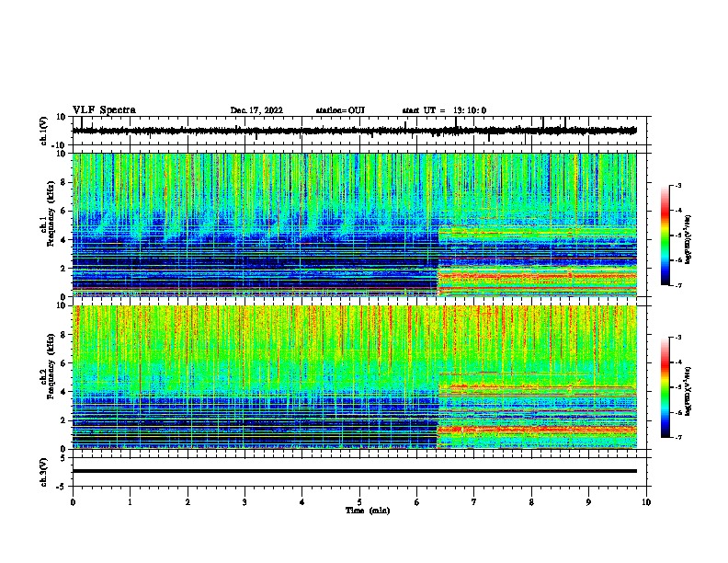The image size is (728, 563).
Task: Click time axis tick label "5"
Action: pos(359,502)
